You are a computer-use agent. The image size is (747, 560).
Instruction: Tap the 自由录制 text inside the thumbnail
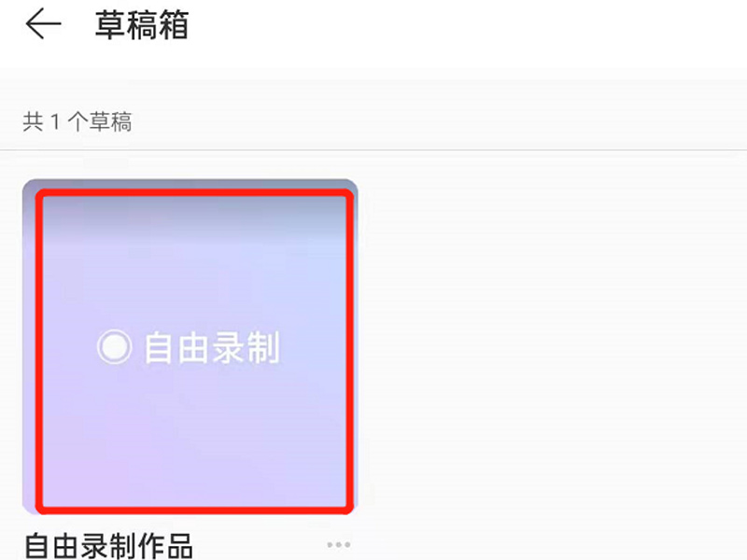coord(212,347)
